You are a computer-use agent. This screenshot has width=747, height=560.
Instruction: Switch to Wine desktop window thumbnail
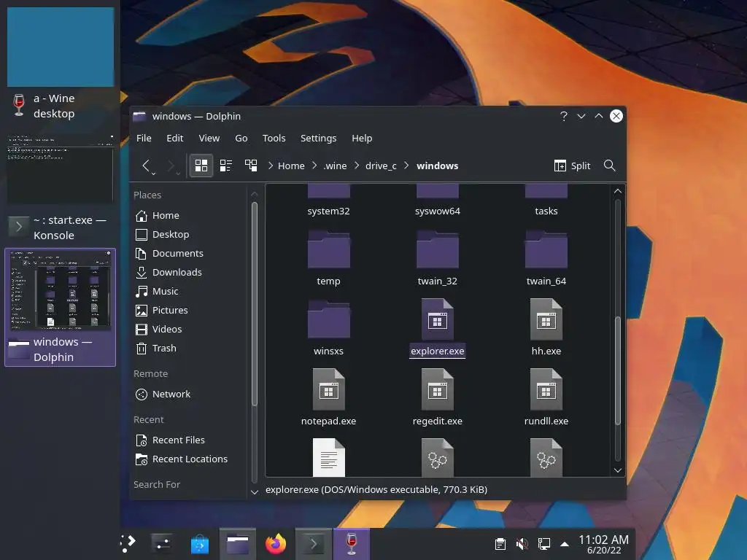coord(61,47)
